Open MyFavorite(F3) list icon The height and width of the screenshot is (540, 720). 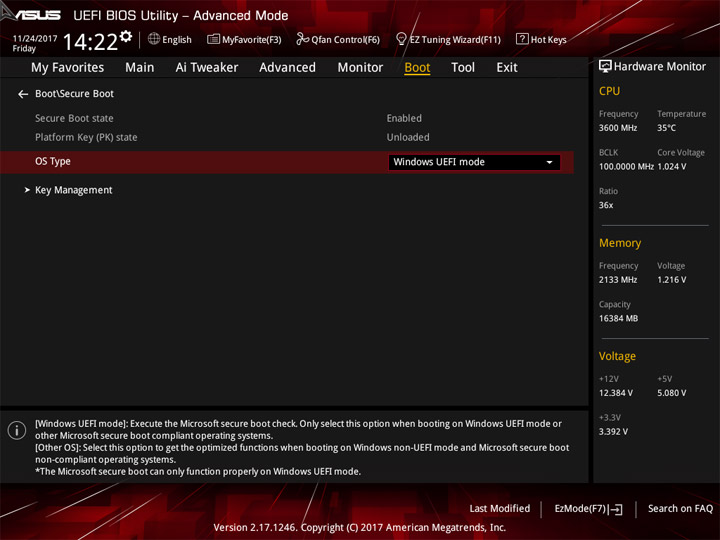pos(213,39)
